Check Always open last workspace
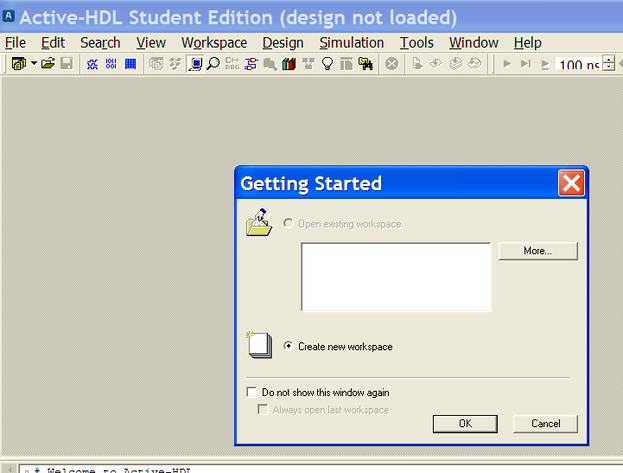623x473 pixels. pos(263,409)
